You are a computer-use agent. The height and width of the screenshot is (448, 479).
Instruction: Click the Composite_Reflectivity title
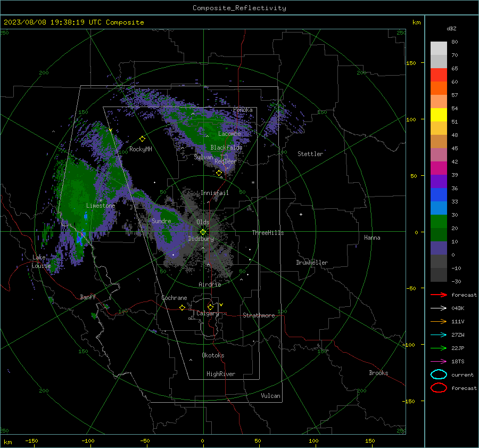coord(240,8)
